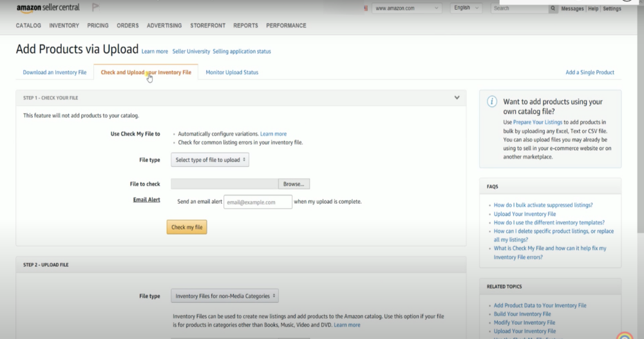Screen dimensions: 644x339
Task: Open the Seller University link
Action: 191,52
